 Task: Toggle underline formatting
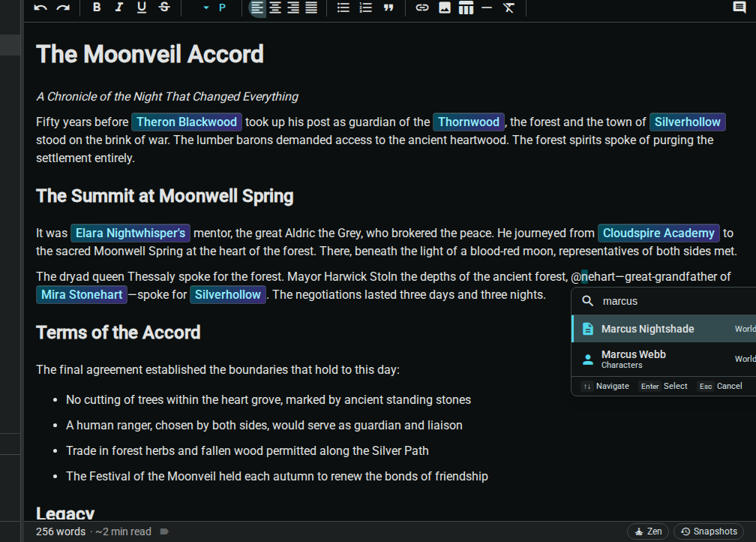pyautogui.click(x=141, y=8)
